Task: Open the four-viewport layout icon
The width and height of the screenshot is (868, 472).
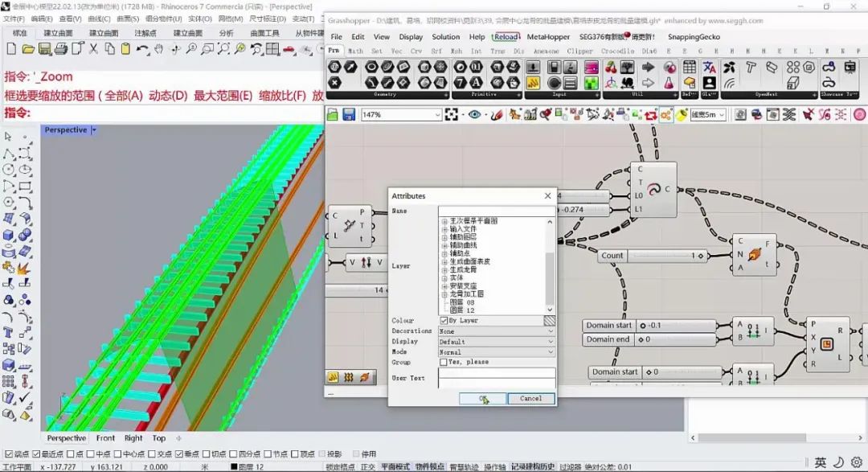Action: click(272, 49)
